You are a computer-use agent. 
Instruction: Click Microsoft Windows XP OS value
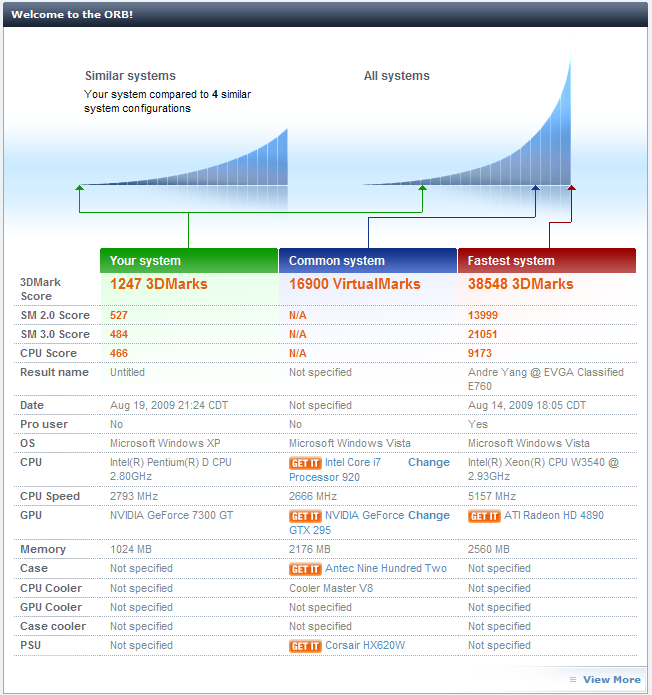[x=165, y=443]
